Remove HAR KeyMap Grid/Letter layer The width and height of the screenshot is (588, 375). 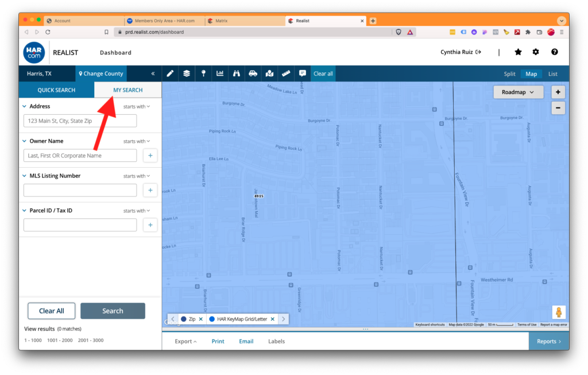(273, 319)
